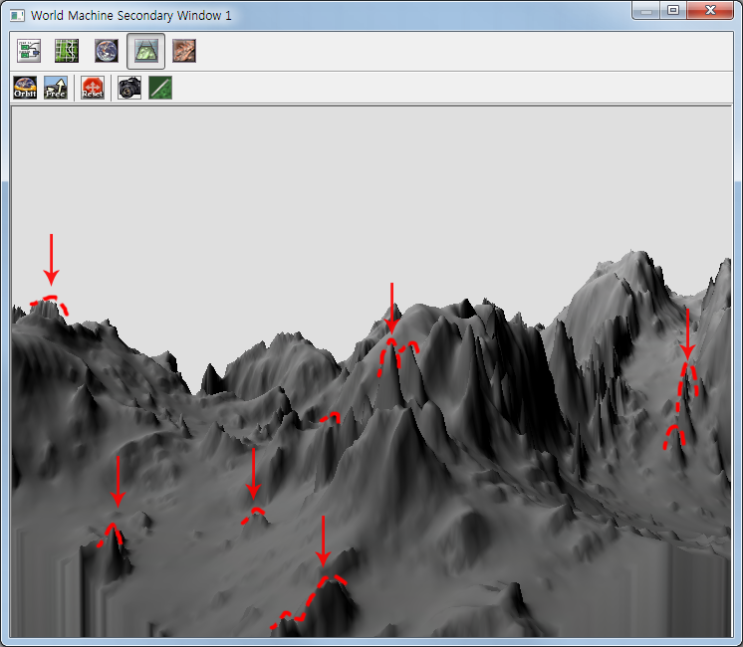Close the World Machine Secondary Window
This screenshot has width=743, height=647.
pyautogui.click(x=710, y=10)
